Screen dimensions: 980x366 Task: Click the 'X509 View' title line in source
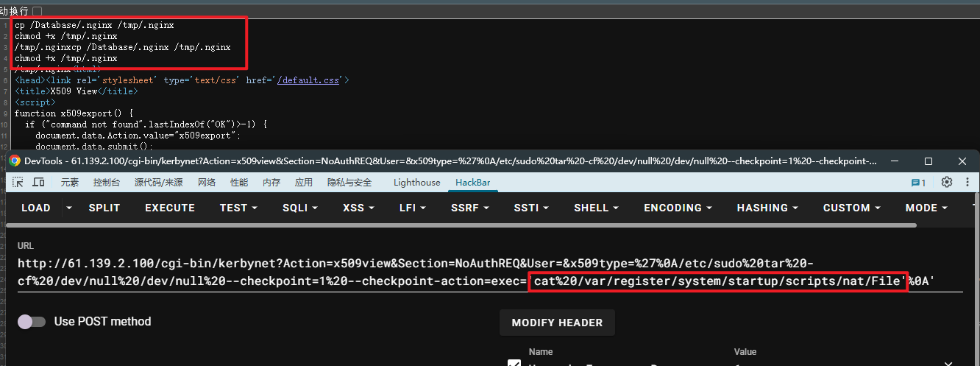[x=76, y=91]
